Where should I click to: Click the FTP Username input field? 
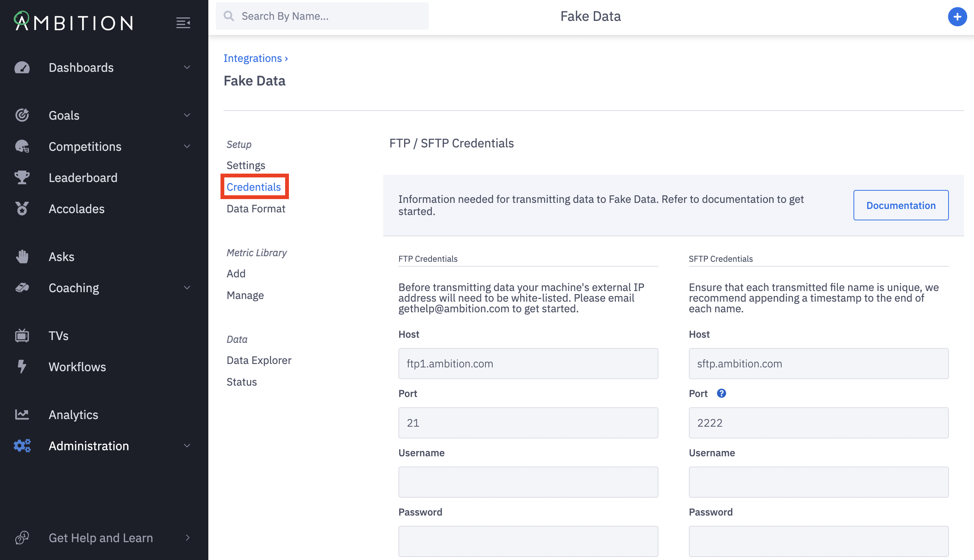pos(528,482)
